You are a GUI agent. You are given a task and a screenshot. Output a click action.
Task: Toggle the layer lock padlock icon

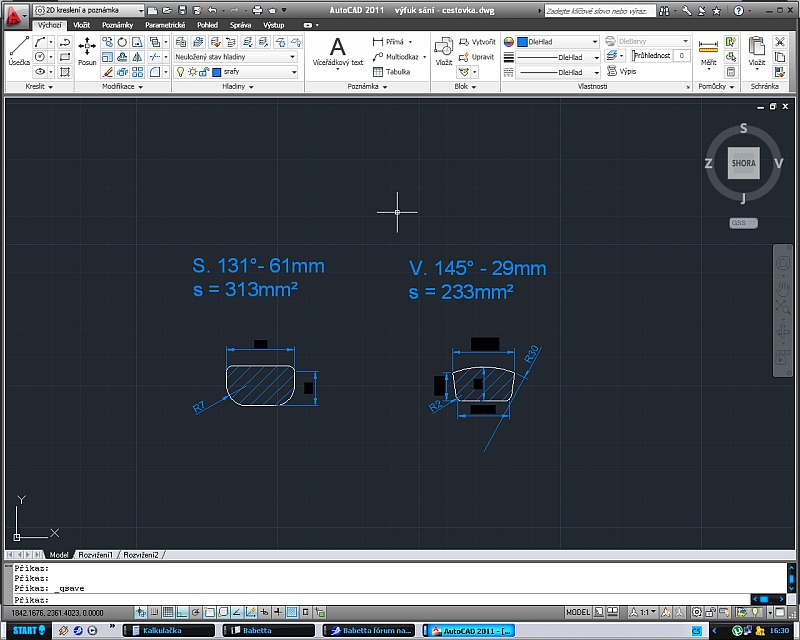204,72
